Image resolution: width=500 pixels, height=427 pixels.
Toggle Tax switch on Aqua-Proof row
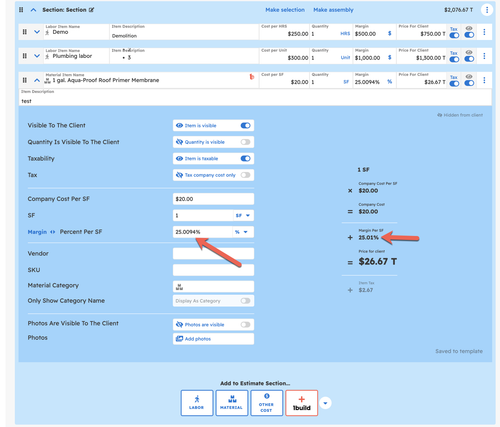454,83
